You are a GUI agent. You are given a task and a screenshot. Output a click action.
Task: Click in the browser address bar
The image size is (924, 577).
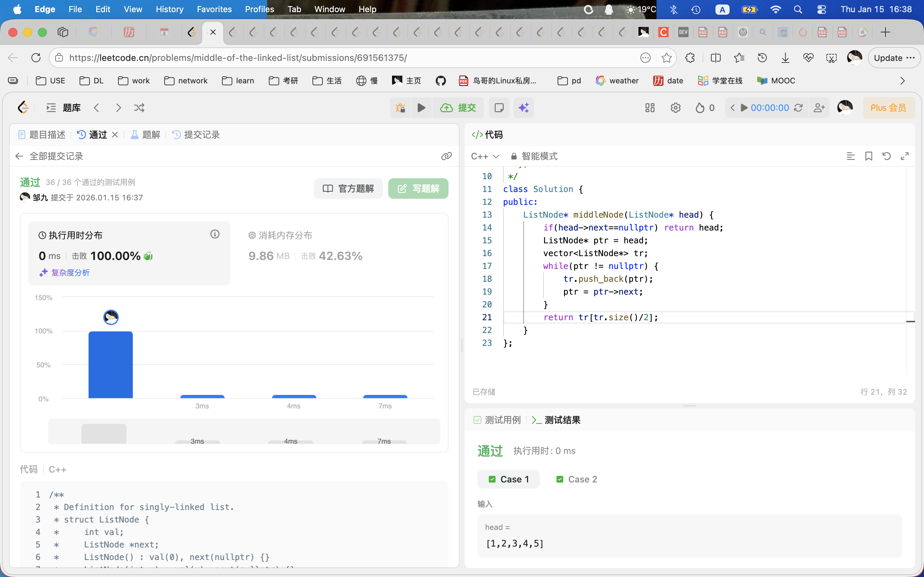click(x=237, y=58)
